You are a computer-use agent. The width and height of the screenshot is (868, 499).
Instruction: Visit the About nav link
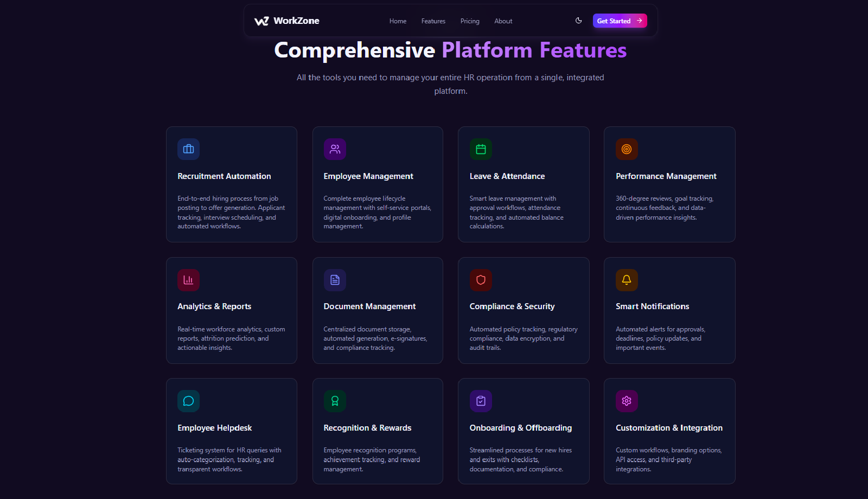[x=503, y=21]
